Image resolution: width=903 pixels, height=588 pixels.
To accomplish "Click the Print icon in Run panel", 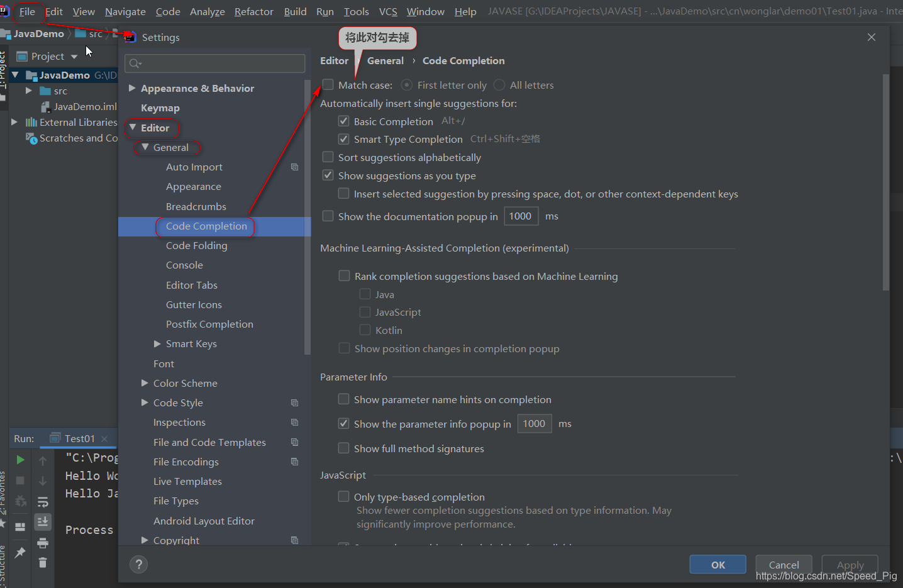I will 43,543.
